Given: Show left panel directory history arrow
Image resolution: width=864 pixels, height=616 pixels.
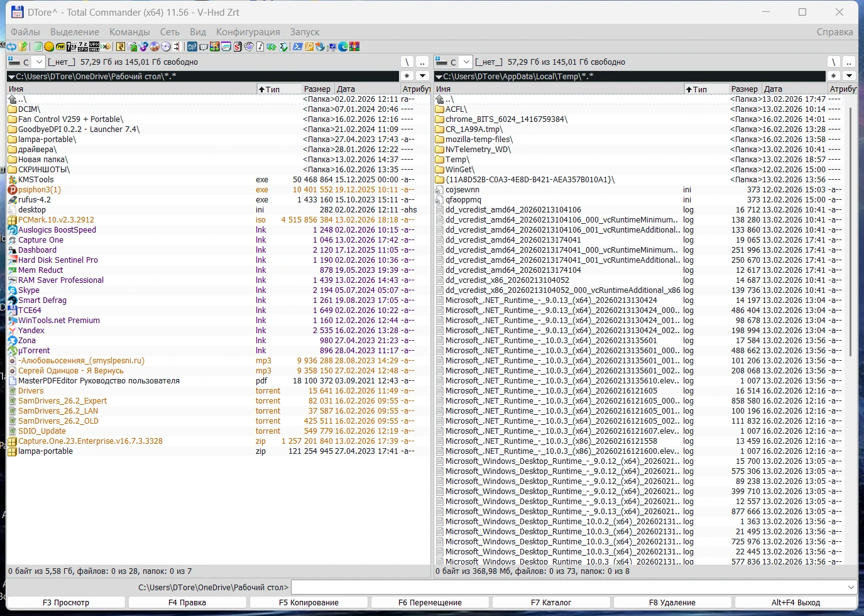Looking at the screenshot, I should [x=422, y=76].
